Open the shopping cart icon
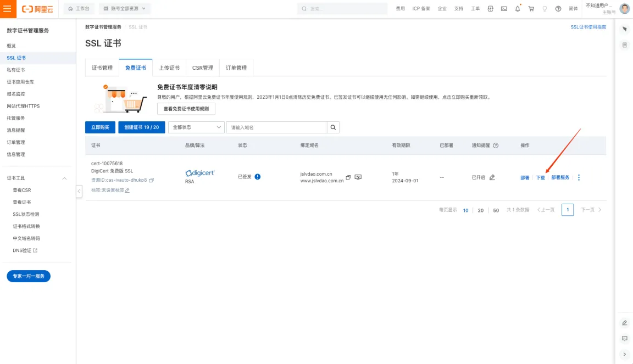 (x=531, y=8)
